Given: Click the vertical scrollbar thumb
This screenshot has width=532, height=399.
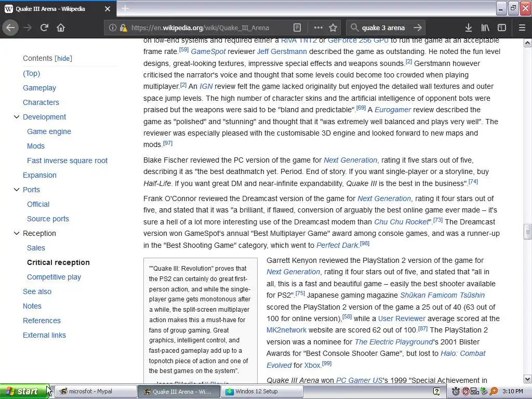Looking at the screenshot, I should [x=527, y=232].
